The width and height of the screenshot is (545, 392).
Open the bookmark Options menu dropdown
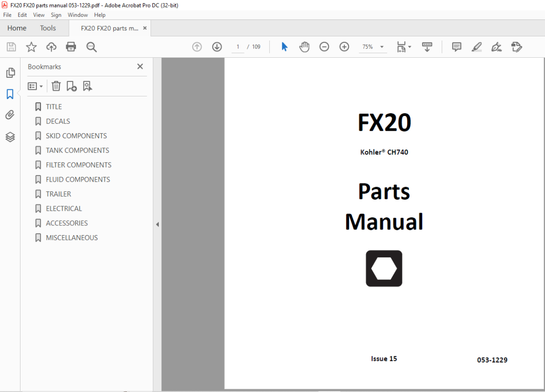(x=35, y=86)
